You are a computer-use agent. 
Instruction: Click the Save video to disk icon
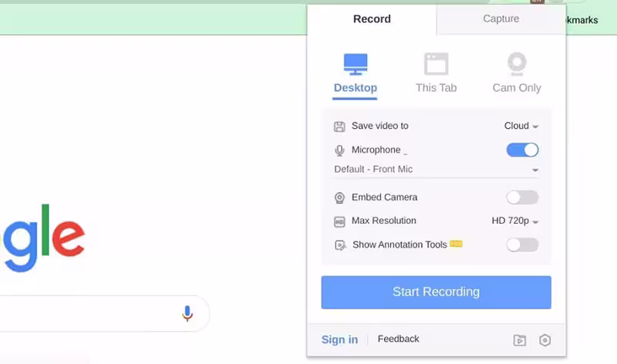coord(339,126)
